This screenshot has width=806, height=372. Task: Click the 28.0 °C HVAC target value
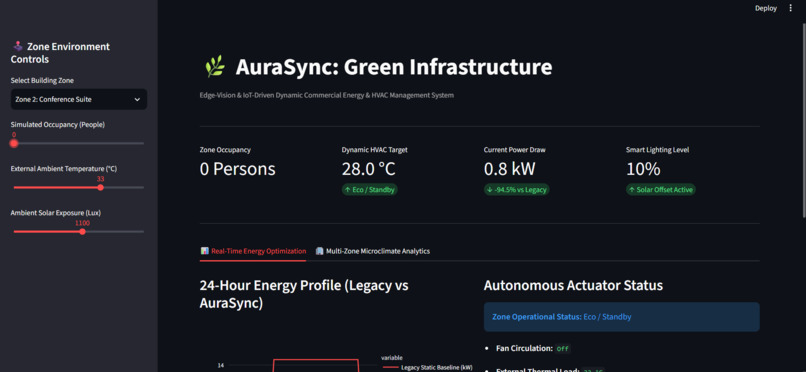[x=369, y=169]
